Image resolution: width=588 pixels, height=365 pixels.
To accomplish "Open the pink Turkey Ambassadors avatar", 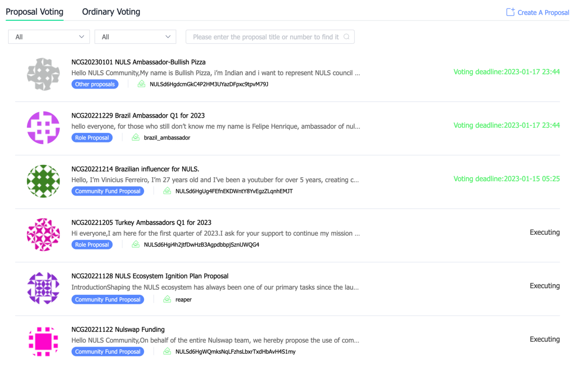I will (43, 235).
